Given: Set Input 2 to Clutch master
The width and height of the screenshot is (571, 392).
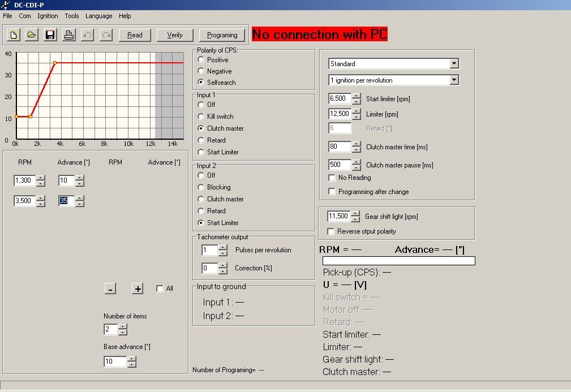Looking at the screenshot, I should (x=201, y=199).
